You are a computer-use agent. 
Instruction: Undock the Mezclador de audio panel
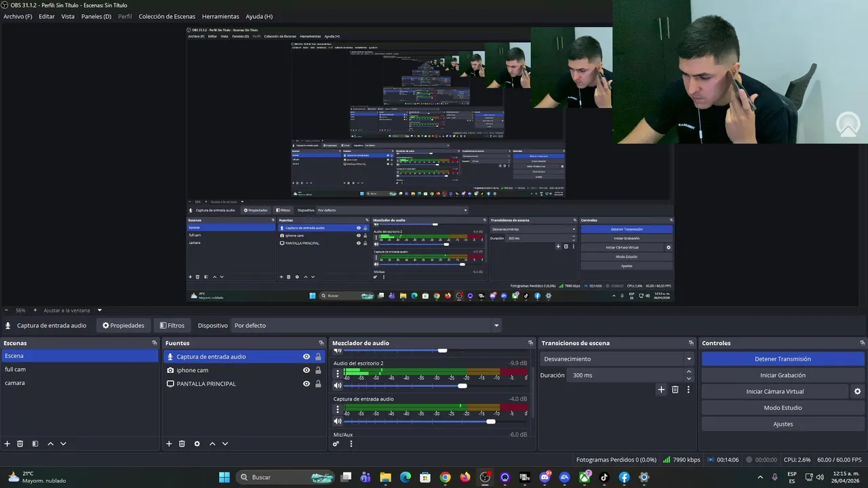click(x=530, y=343)
